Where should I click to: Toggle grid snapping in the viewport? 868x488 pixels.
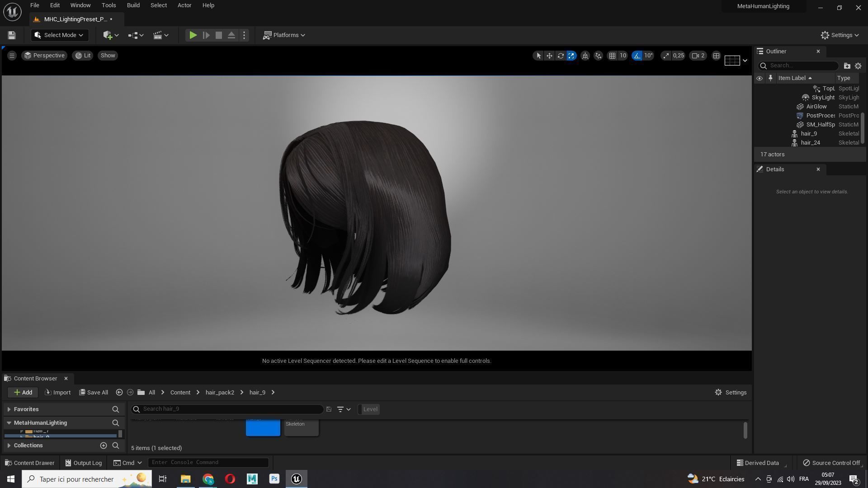click(x=612, y=56)
